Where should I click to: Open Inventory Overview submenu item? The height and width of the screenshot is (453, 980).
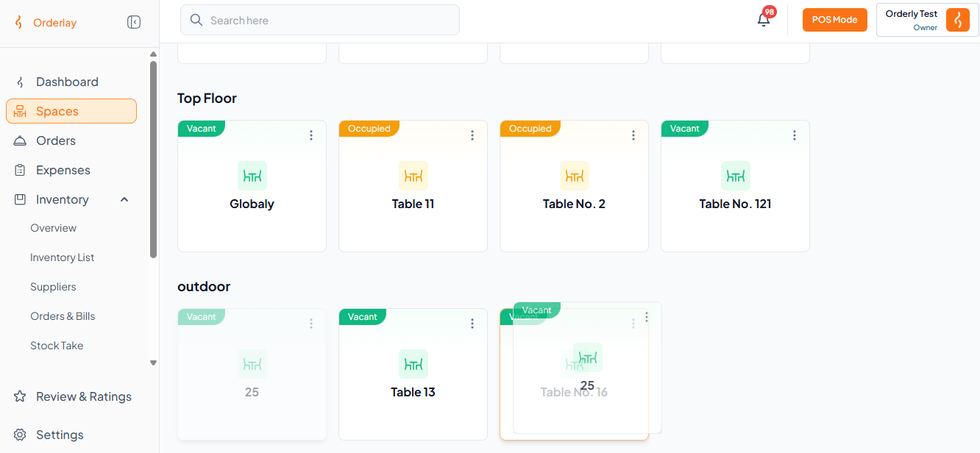pyautogui.click(x=53, y=228)
